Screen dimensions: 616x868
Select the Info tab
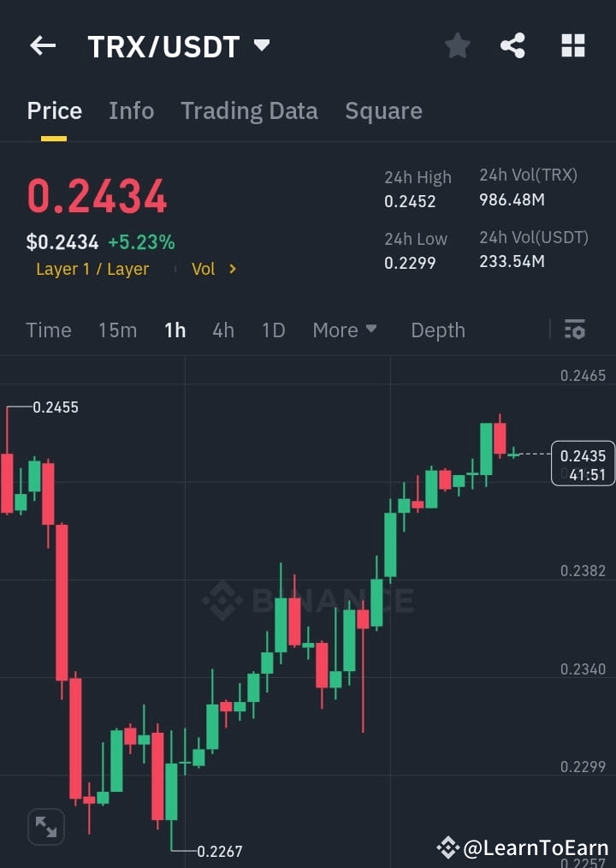pyautogui.click(x=131, y=110)
